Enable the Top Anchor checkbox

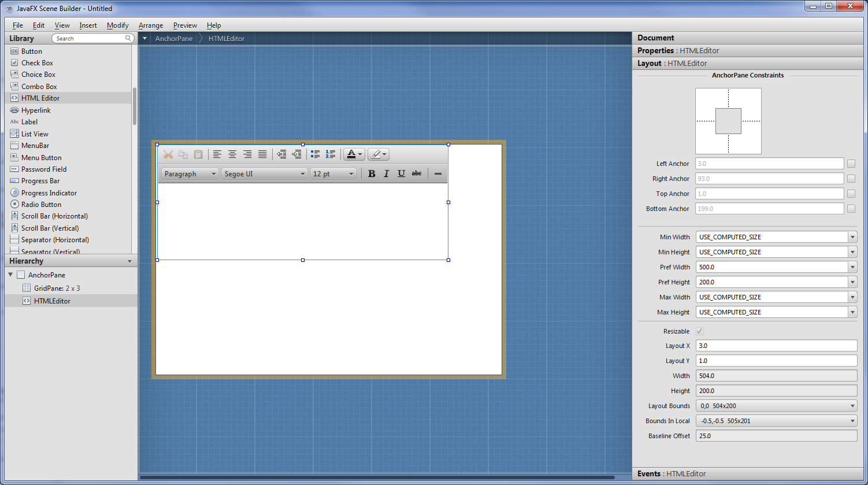(851, 194)
